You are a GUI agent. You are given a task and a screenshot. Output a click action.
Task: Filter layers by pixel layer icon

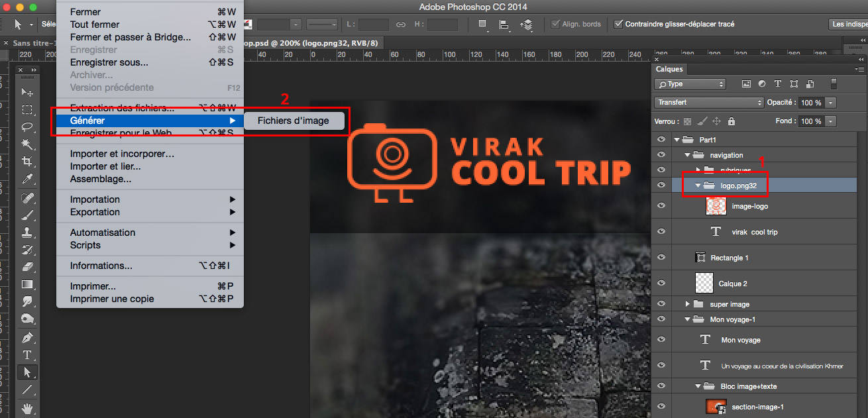746,84
